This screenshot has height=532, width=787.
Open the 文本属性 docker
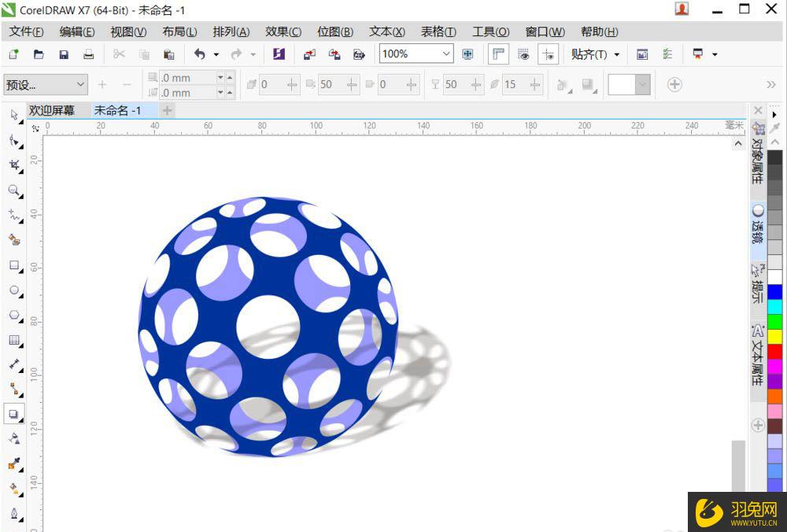[x=757, y=352]
